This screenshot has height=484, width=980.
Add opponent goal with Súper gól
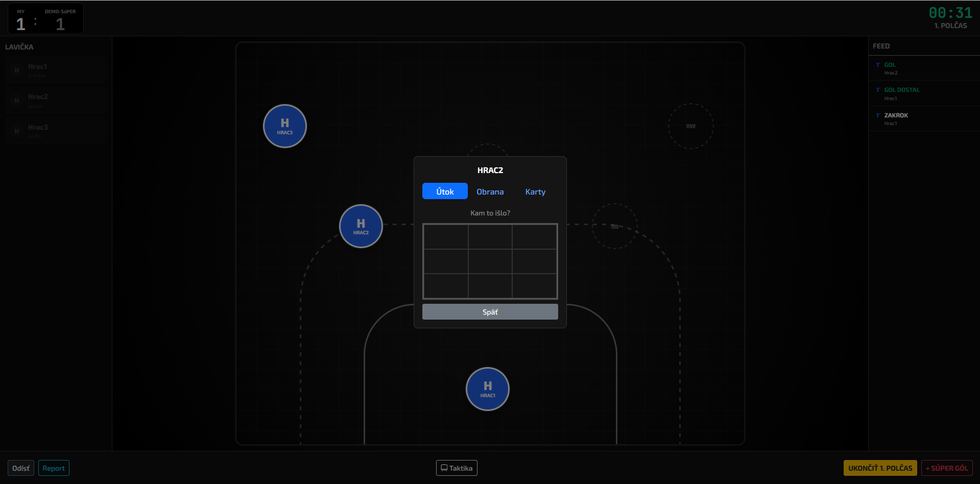pos(946,468)
